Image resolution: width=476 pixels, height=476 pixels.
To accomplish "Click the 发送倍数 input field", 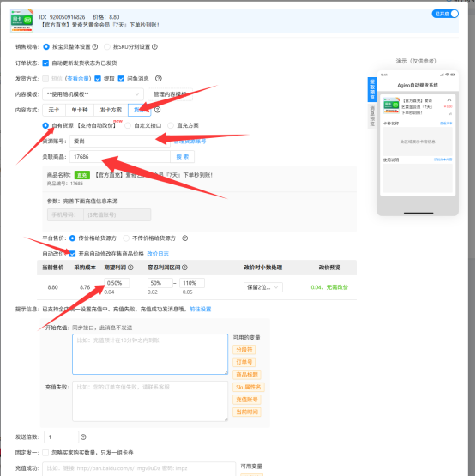I will 61,437.
